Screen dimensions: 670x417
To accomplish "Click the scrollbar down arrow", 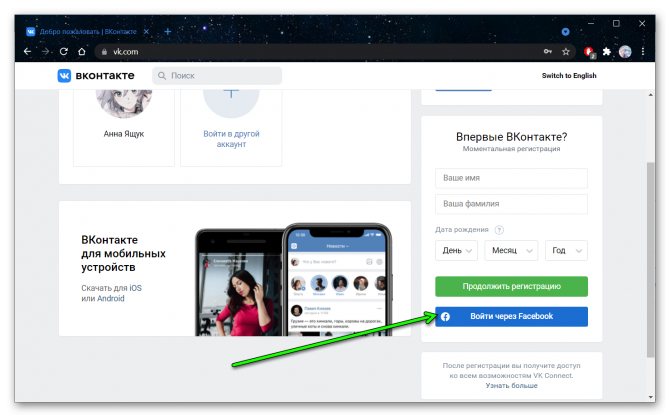I will point(650,397).
